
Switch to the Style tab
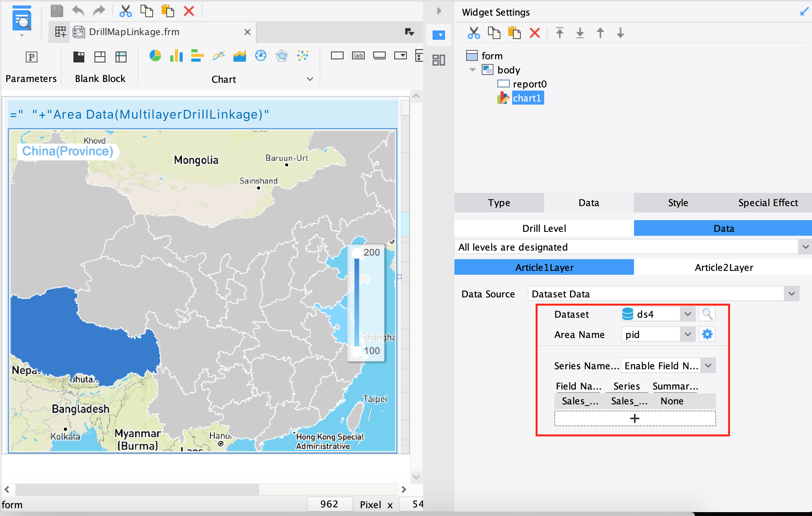coord(678,203)
